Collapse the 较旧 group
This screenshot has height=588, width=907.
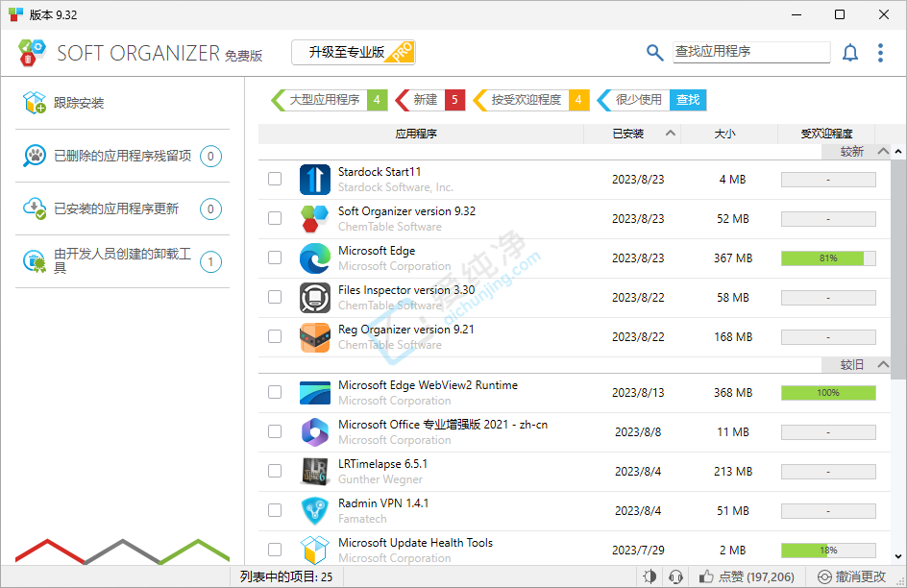883,364
